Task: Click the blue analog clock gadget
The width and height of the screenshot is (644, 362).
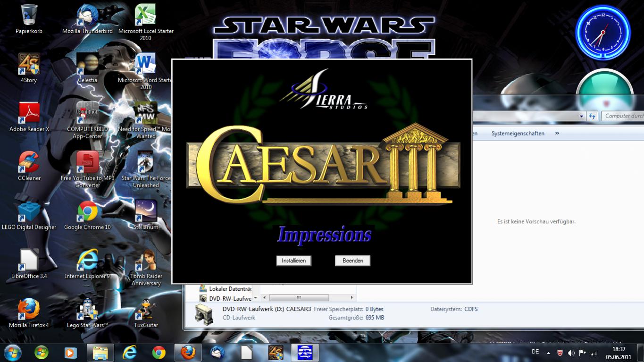Action: click(x=603, y=33)
